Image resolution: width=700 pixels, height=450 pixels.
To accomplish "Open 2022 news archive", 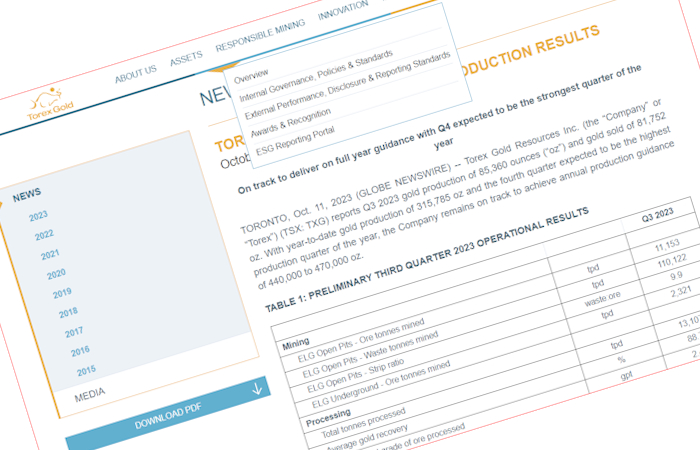I will [x=44, y=235].
